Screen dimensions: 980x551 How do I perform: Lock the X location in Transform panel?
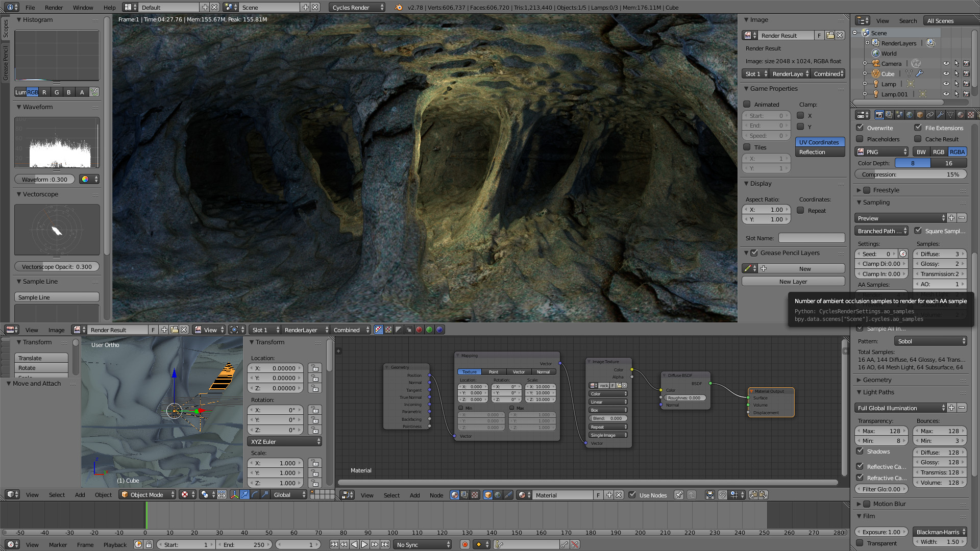314,368
